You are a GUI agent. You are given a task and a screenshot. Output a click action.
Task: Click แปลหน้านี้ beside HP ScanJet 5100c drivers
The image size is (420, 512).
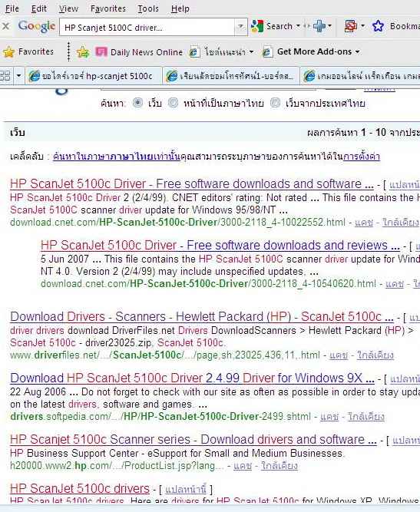click(x=186, y=489)
